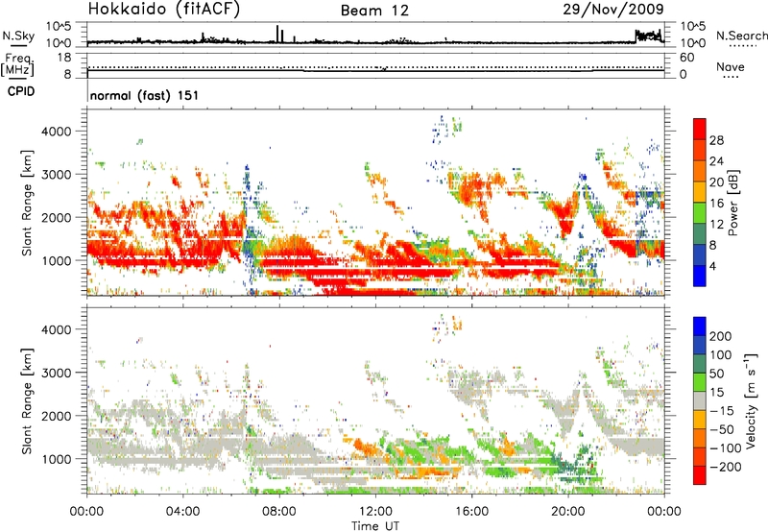The image size is (768, 532).
Task: Click '4000' tick on the power panel
Action: pos(57,132)
